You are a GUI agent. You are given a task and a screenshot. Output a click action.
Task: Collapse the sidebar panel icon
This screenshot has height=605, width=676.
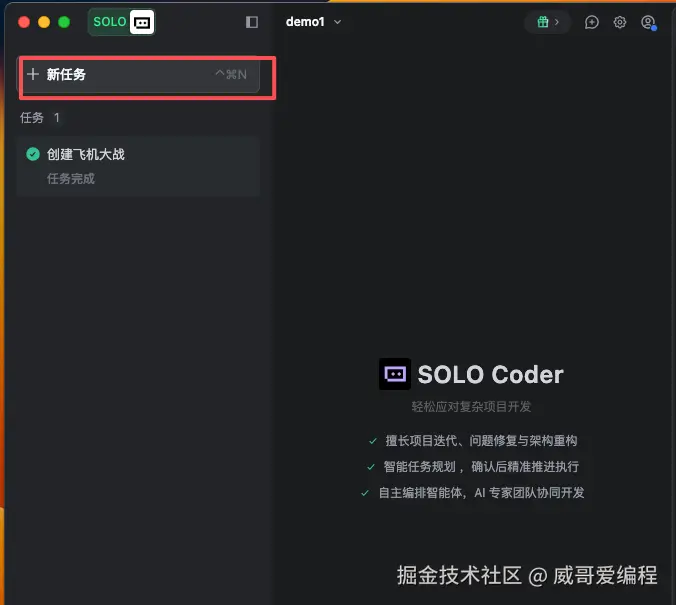click(x=252, y=22)
